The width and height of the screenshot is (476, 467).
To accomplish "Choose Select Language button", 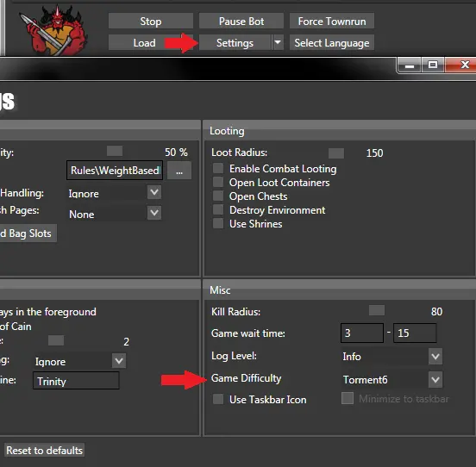I will point(332,42).
